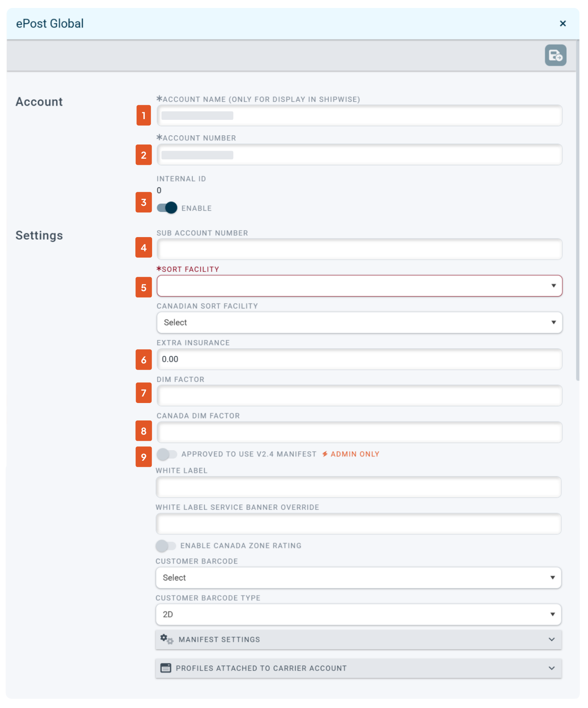Click the Account section heading

[x=39, y=102]
